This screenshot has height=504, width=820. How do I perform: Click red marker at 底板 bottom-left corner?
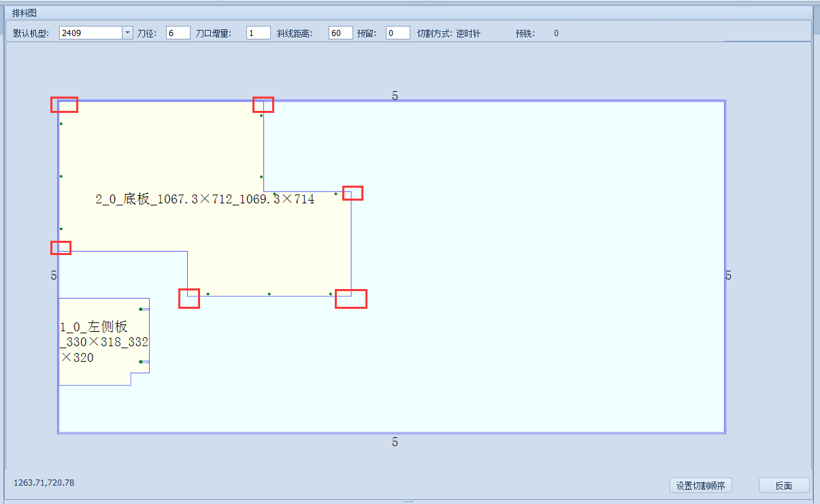pos(189,299)
